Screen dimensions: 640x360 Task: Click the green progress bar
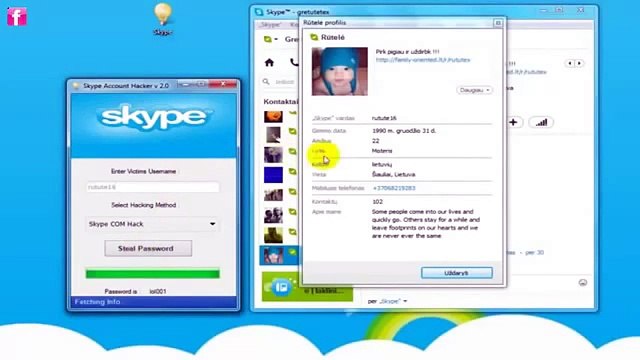click(153, 273)
